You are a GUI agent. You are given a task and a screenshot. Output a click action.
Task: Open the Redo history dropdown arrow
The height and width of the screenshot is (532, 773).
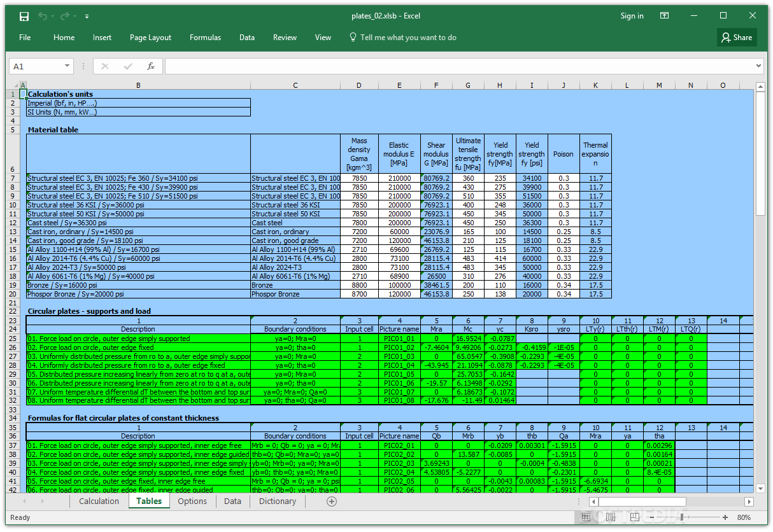pyautogui.click(x=76, y=17)
